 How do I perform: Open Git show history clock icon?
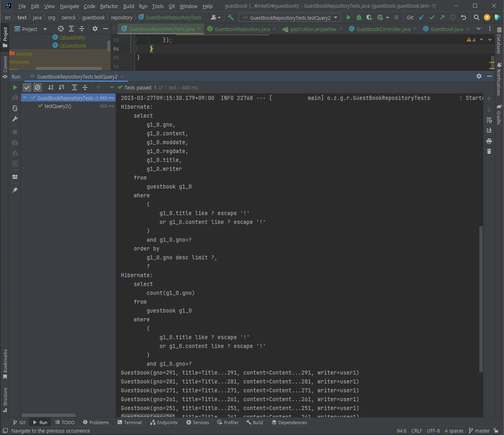(453, 17)
